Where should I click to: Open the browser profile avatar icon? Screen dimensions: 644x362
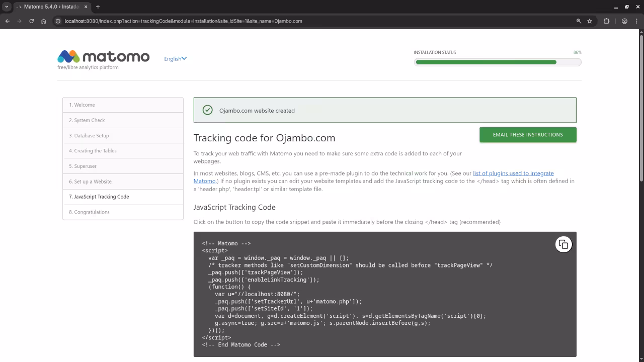point(624,21)
